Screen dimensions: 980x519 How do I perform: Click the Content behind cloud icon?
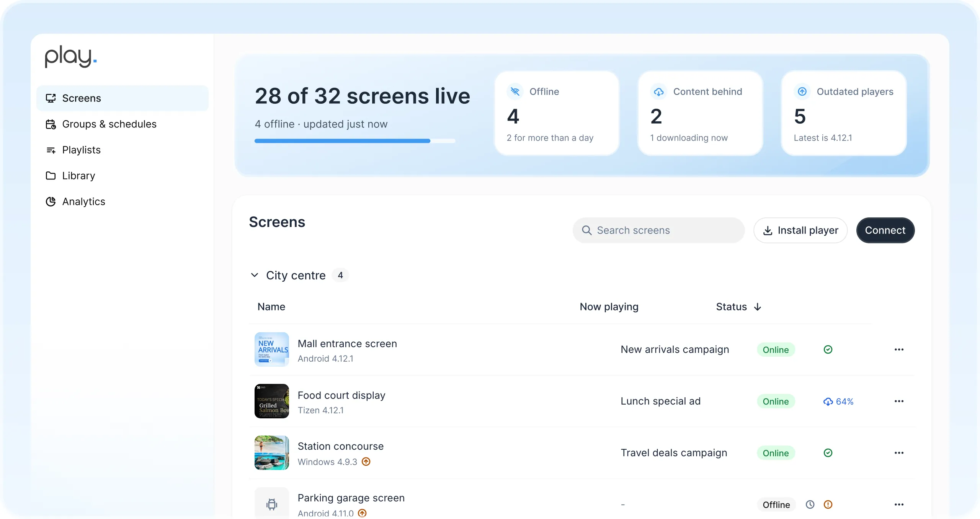[658, 91]
